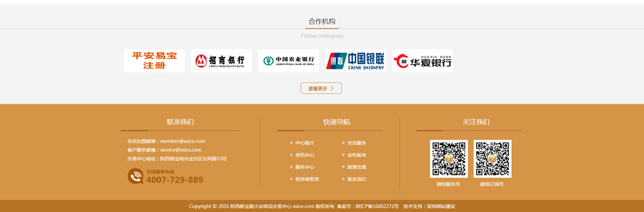Open the Agricultural Bank of China logo

[288, 61]
